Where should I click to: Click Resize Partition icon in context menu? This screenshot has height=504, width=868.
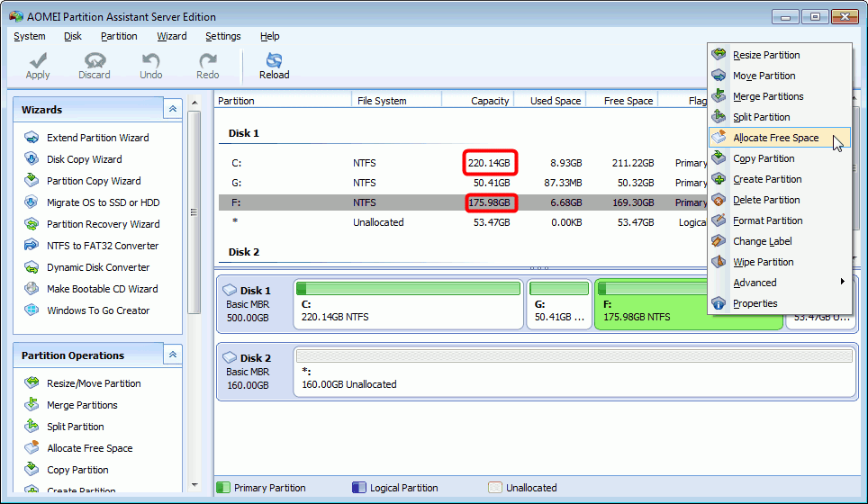[719, 54]
